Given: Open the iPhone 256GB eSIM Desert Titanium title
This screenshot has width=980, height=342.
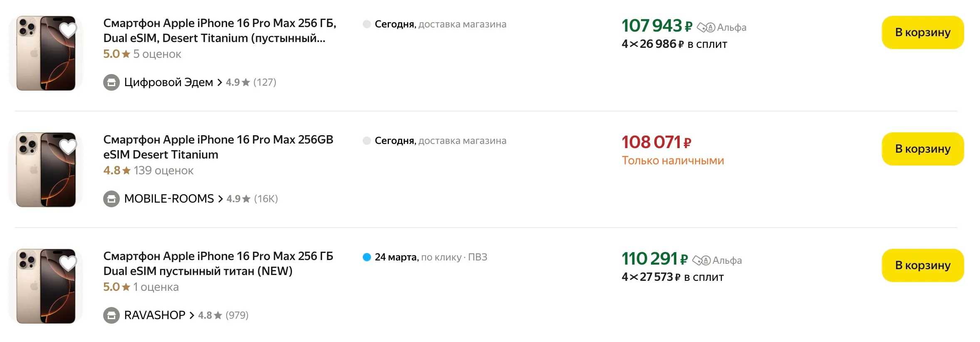Looking at the screenshot, I should [218, 147].
